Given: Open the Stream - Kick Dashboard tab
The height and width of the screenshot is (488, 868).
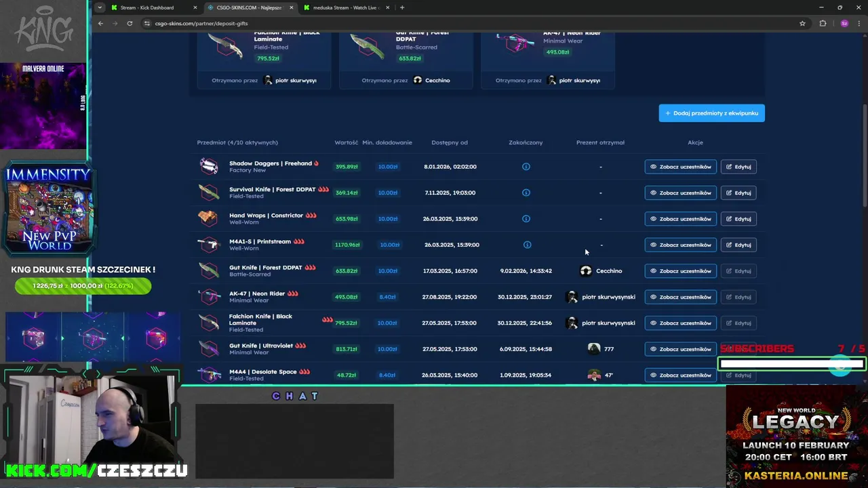Looking at the screenshot, I should click(x=147, y=7).
